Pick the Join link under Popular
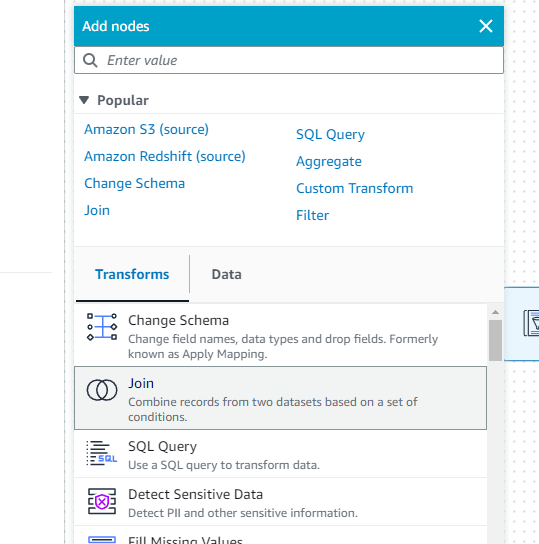This screenshot has height=544, width=539. point(97,210)
